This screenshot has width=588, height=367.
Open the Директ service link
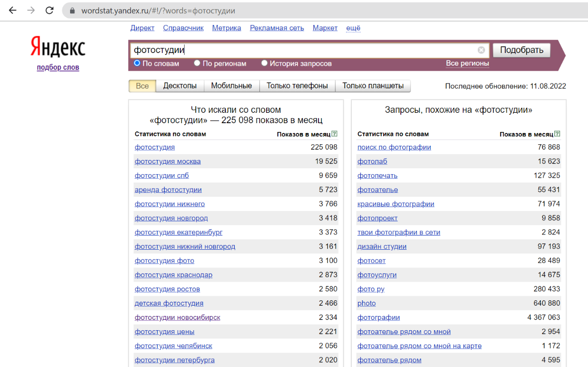(143, 28)
